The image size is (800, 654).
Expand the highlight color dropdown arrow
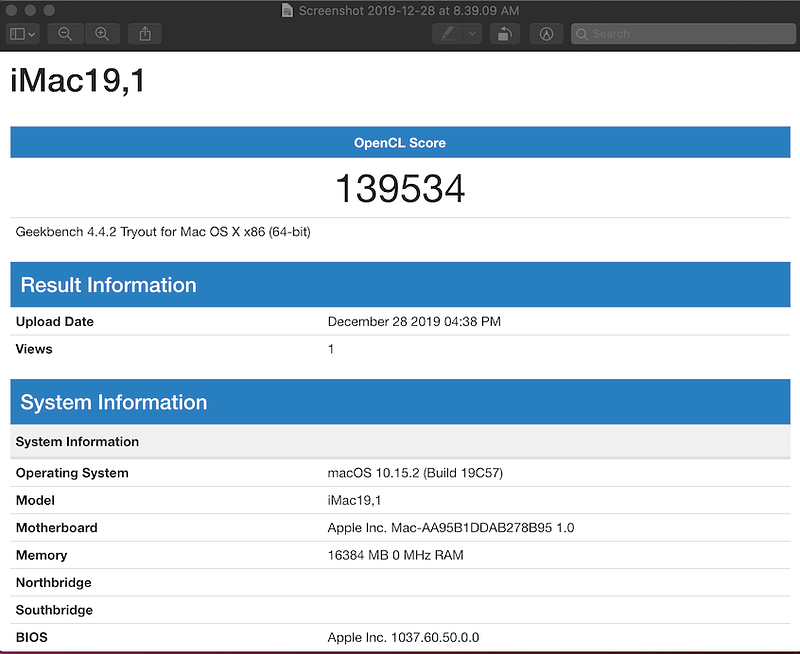point(472,34)
